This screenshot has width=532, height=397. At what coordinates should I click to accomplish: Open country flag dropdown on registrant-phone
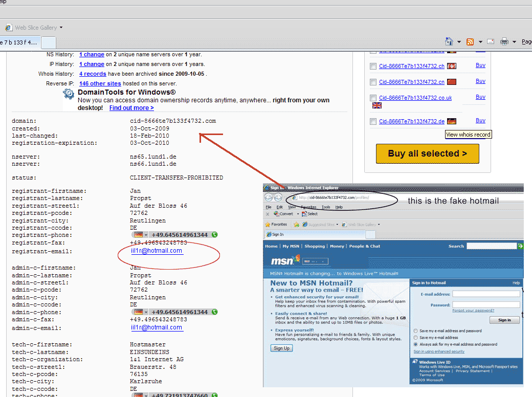(x=146, y=235)
